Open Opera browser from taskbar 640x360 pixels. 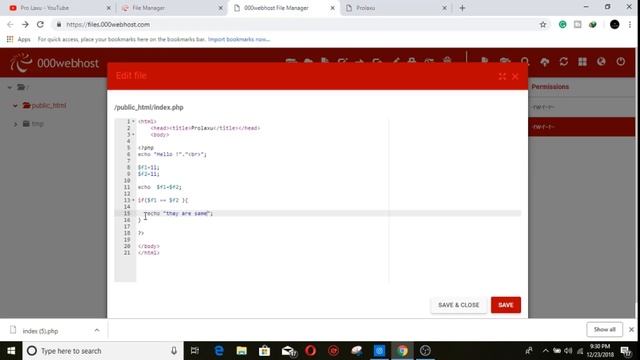(x=311, y=351)
